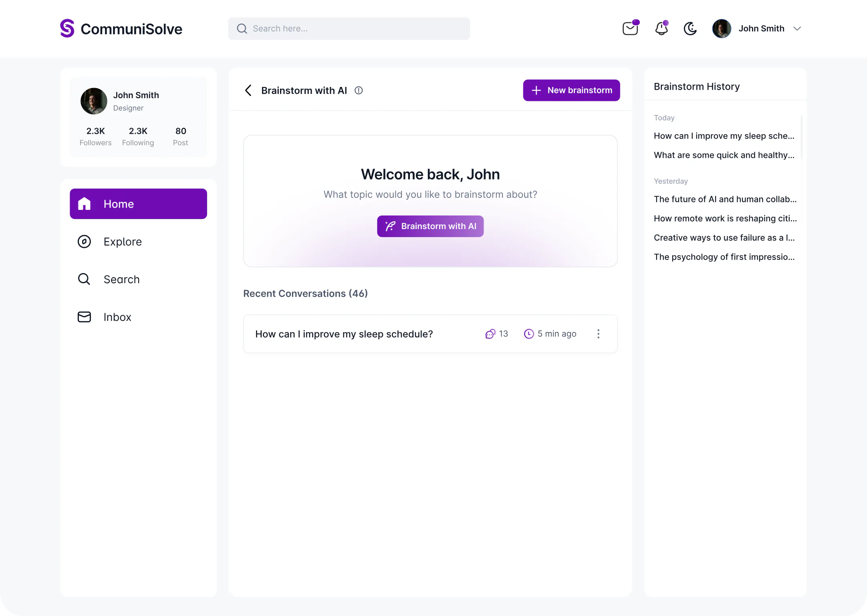867x616 pixels.
Task: Open the Search menu item in sidebar
Action: (138, 279)
